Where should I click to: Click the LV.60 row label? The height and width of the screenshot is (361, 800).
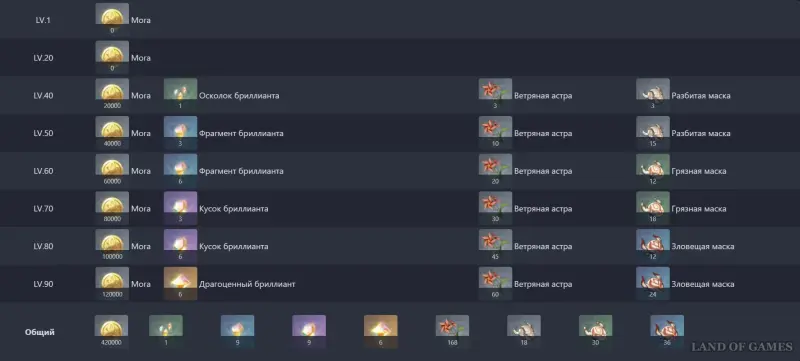click(x=43, y=171)
